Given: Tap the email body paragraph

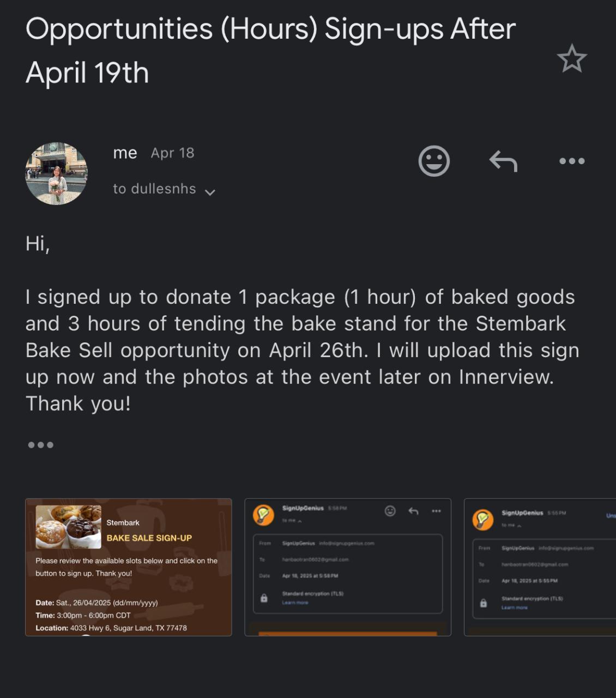Looking at the screenshot, I should coord(303,350).
